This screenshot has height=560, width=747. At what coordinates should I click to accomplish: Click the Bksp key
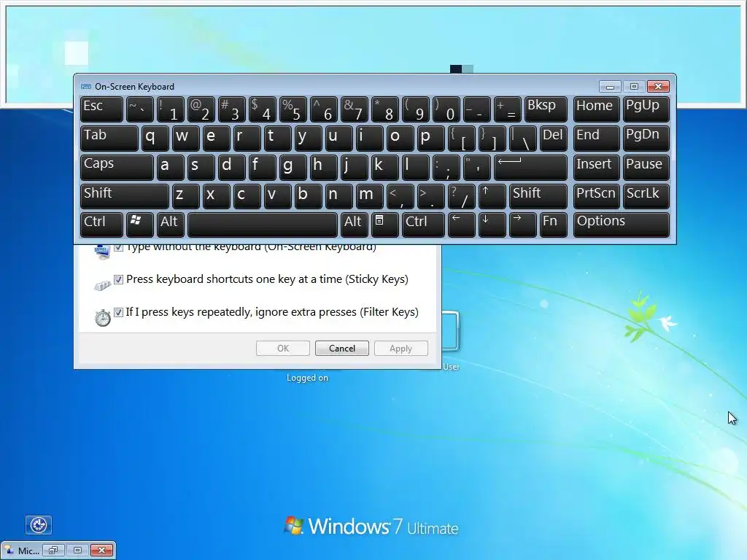tap(546, 109)
